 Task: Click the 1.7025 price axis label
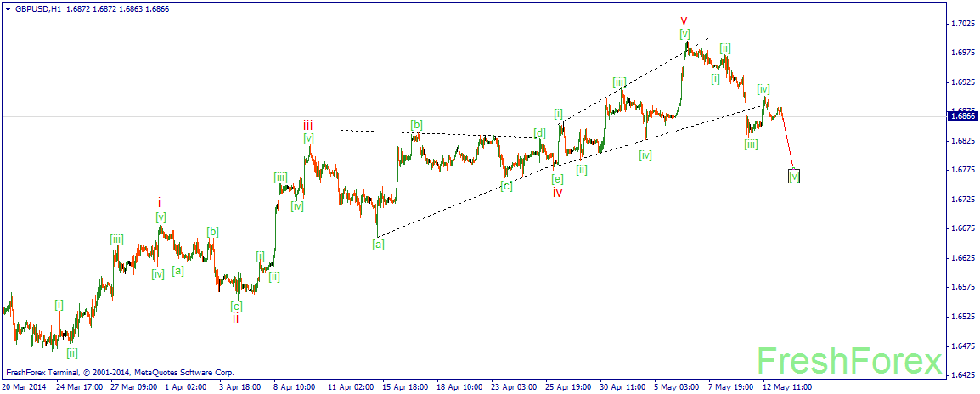tap(962, 24)
